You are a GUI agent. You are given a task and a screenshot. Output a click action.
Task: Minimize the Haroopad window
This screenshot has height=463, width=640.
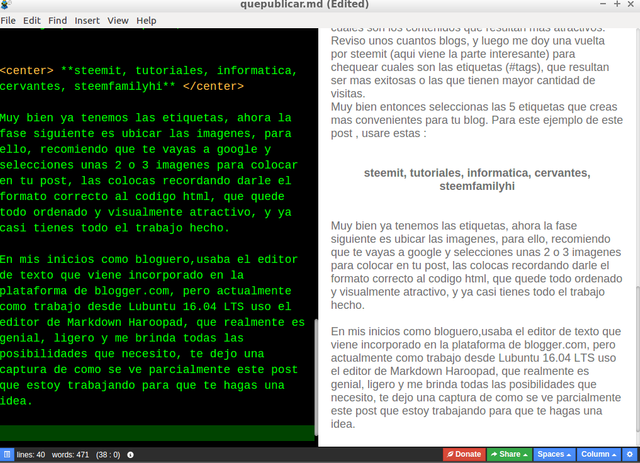coord(603,4)
